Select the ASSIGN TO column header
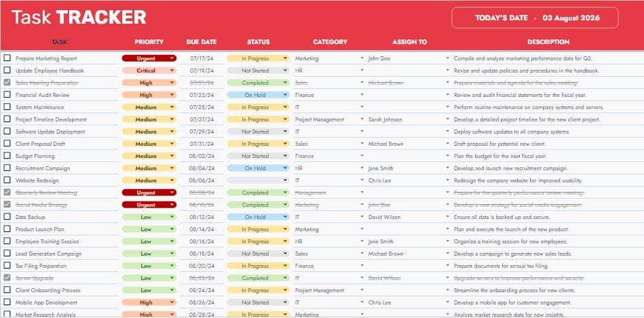Image resolution: width=644 pixels, height=318 pixels. (409, 42)
